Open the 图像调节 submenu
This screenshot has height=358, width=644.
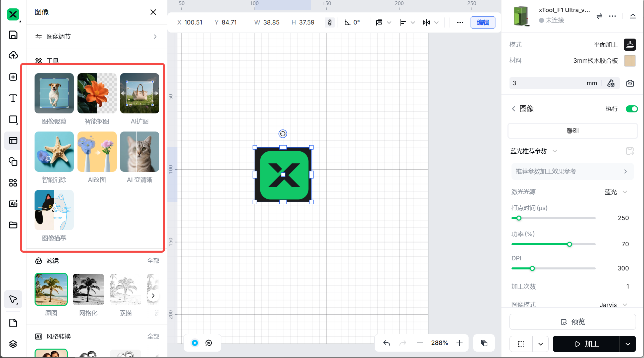click(x=97, y=37)
